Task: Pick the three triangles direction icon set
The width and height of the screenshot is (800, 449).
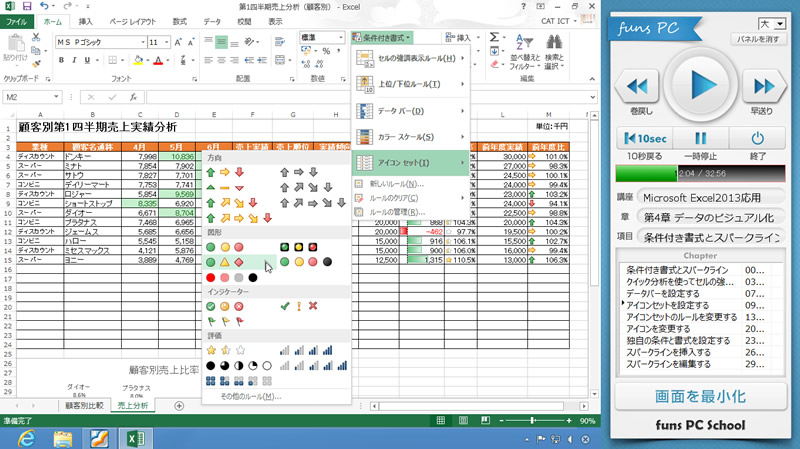Action: click(x=224, y=188)
